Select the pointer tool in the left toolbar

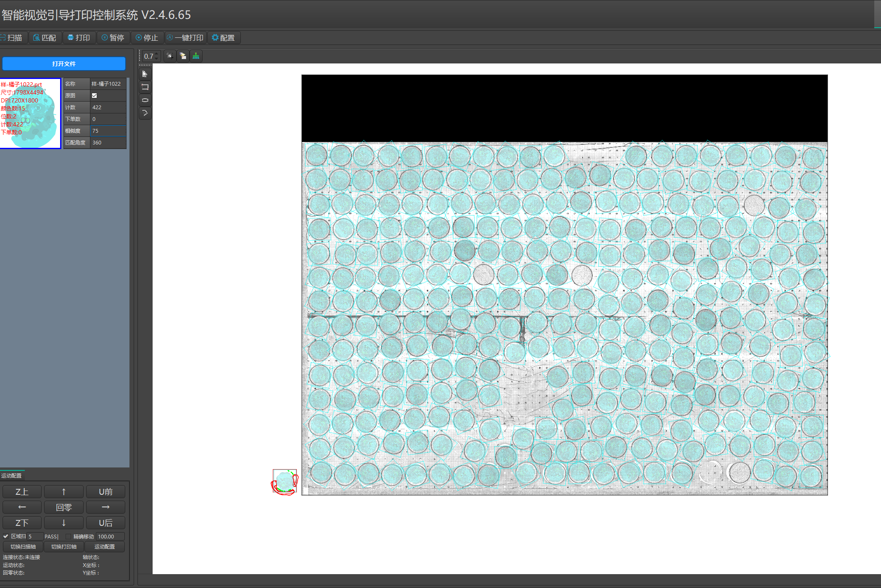coord(145,74)
